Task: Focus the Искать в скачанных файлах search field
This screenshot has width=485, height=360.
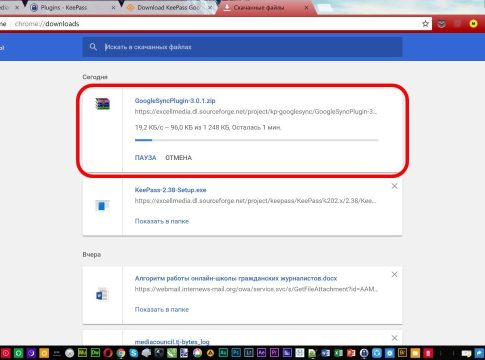Action: [x=242, y=47]
